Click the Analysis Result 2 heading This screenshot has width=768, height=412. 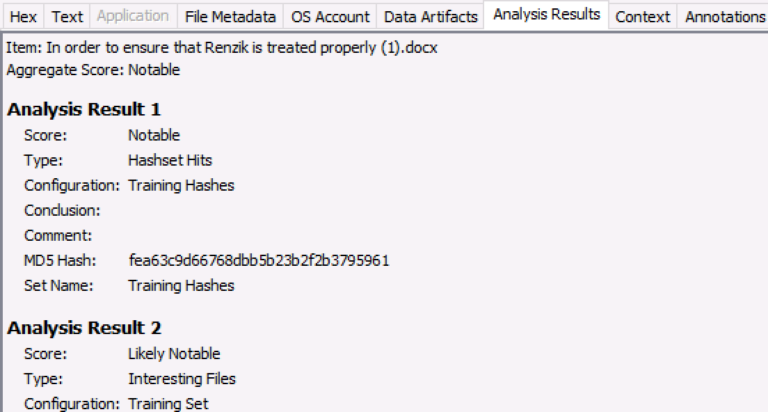click(x=84, y=328)
